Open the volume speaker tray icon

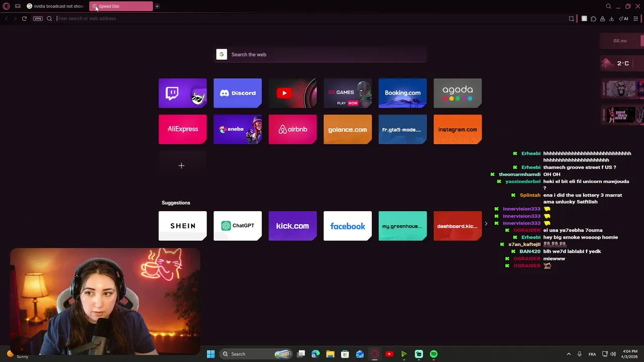click(x=613, y=354)
